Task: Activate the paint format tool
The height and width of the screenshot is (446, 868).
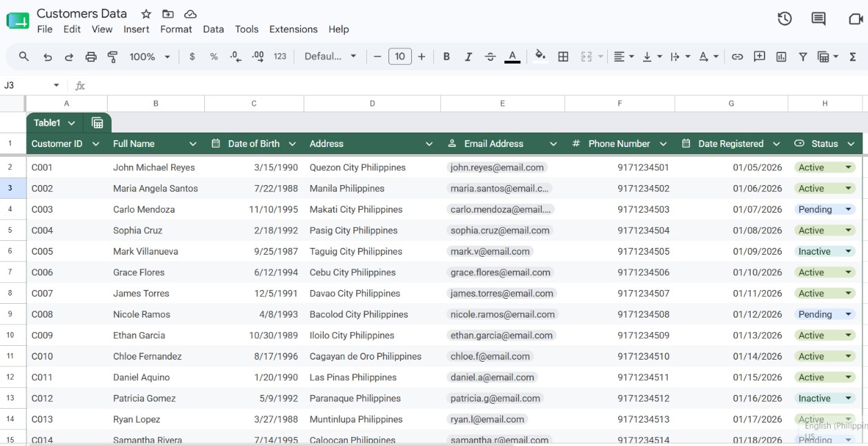Action: click(113, 57)
